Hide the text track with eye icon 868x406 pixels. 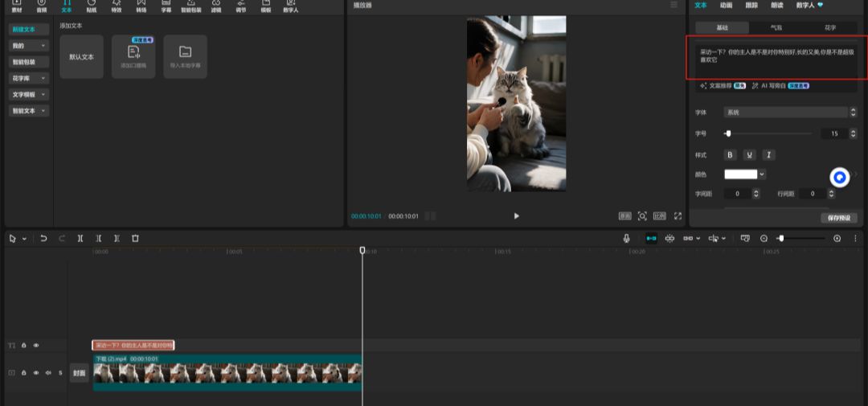(36, 345)
